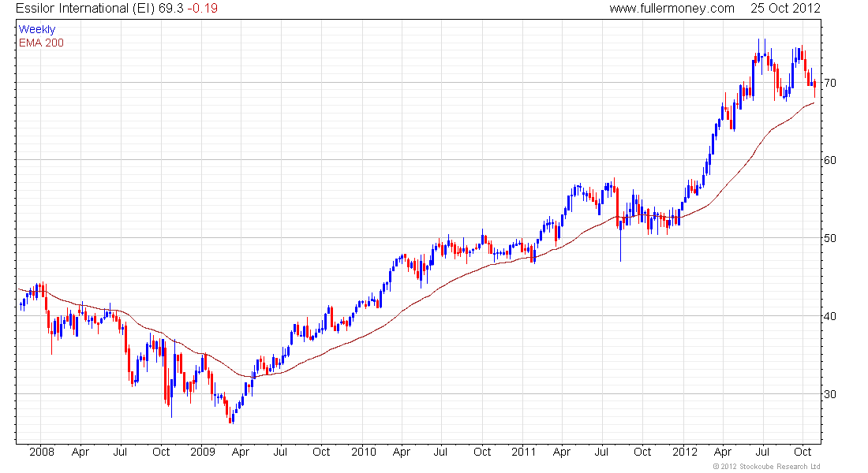Image resolution: width=868 pixels, height=473 pixels.
Task: Click the 2010 year label on time axis
Action: [363, 452]
